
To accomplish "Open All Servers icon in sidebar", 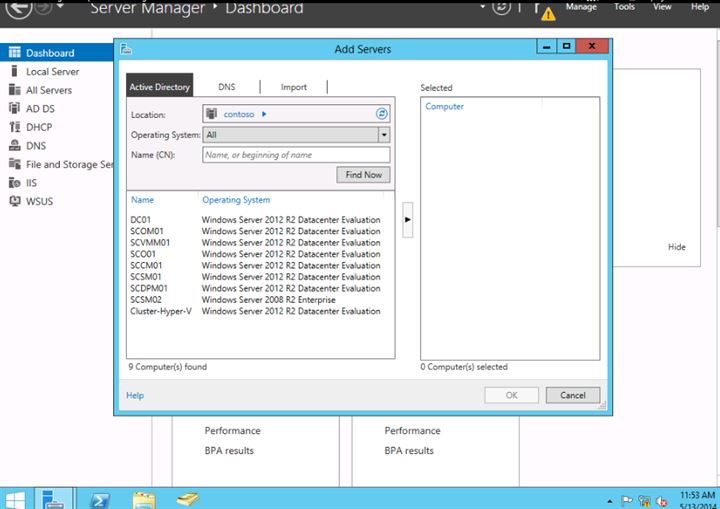I will point(15,90).
